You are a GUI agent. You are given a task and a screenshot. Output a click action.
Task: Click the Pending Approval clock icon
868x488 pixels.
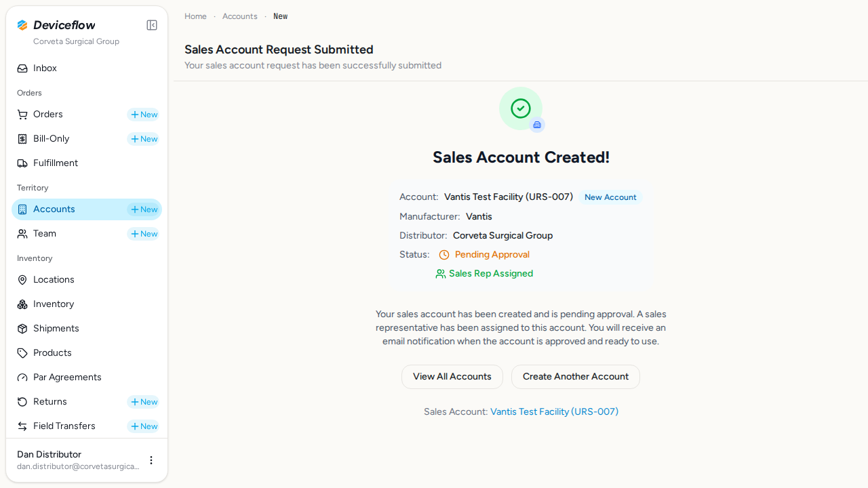pos(444,255)
